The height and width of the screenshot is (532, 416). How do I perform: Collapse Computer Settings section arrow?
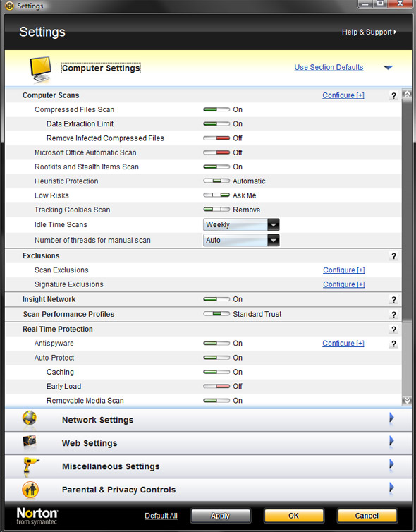[388, 68]
